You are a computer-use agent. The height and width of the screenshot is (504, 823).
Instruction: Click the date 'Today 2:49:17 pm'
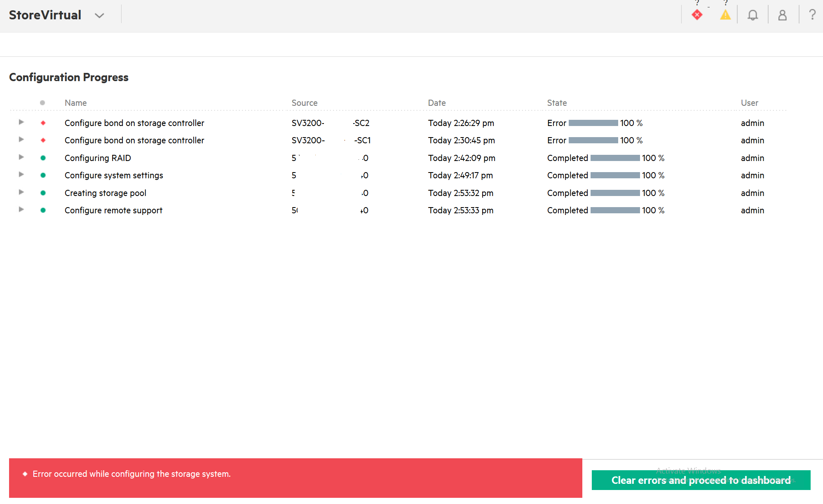click(x=460, y=175)
